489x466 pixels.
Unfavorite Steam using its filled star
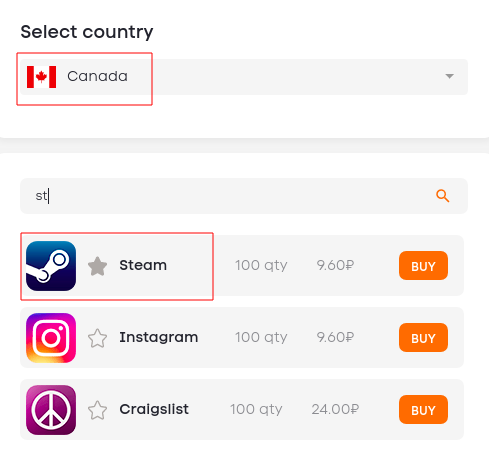pyautogui.click(x=97, y=266)
